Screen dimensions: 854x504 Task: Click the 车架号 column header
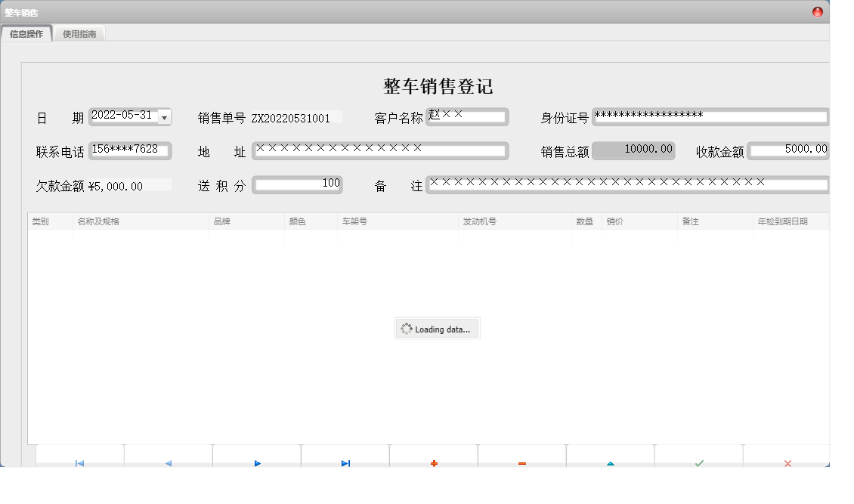click(398, 221)
